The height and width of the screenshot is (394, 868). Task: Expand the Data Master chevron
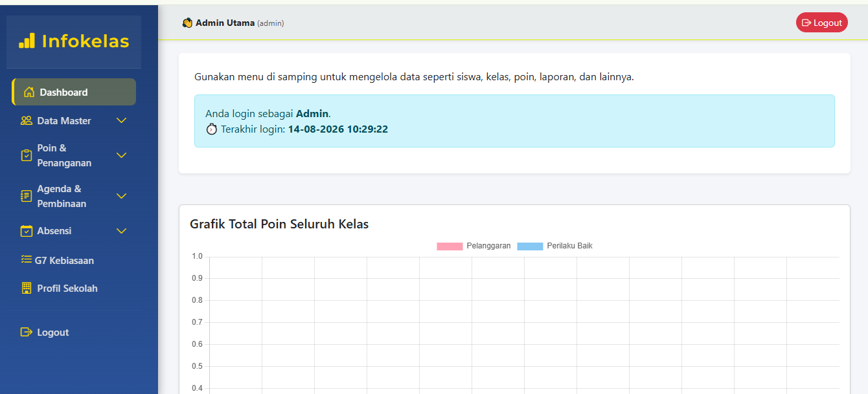click(x=121, y=120)
